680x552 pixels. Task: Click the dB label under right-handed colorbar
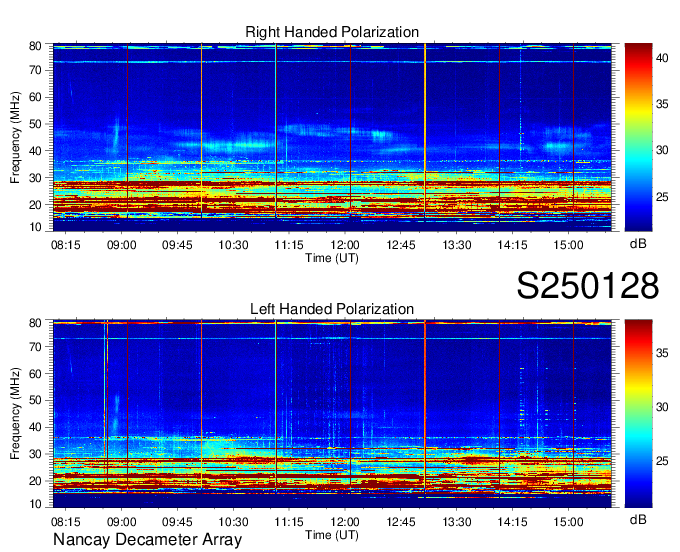638,244
